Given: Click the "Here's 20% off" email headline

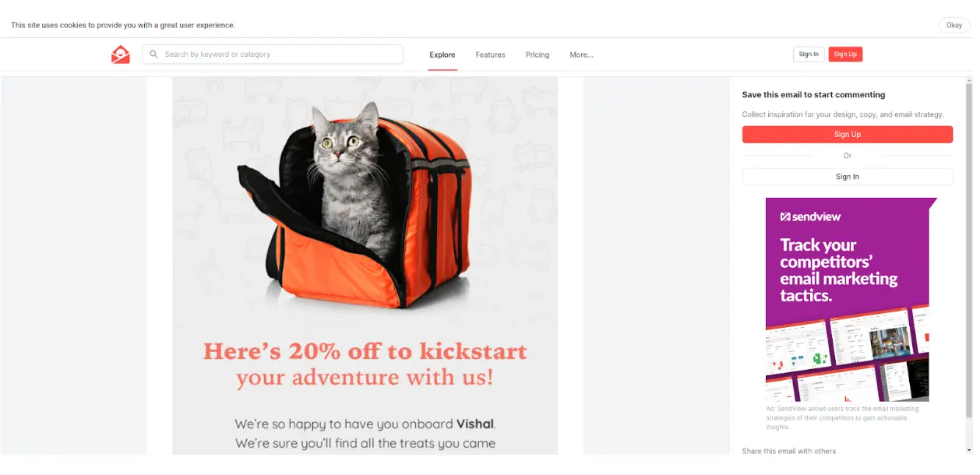Looking at the screenshot, I should 365,364.
